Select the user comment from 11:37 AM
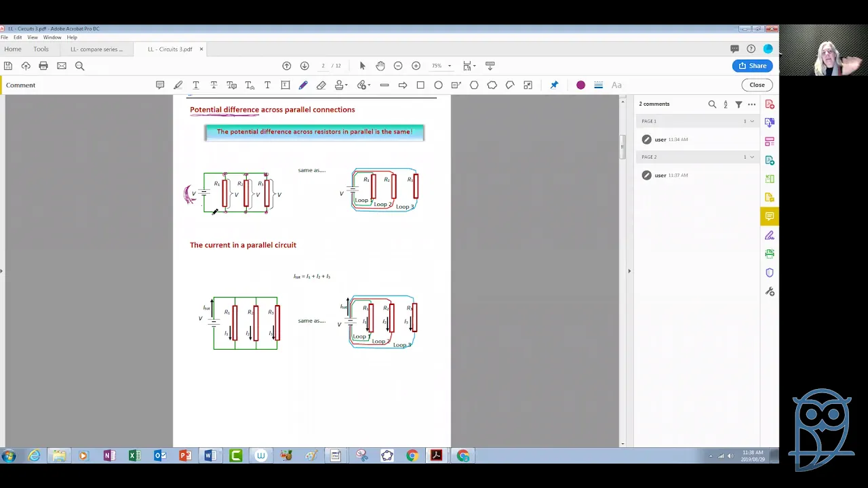The width and height of the screenshot is (868, 488). pos(697,176)
